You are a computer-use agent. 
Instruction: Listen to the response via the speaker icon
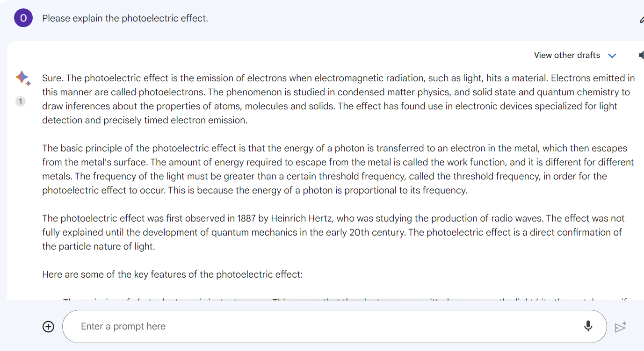641,55
